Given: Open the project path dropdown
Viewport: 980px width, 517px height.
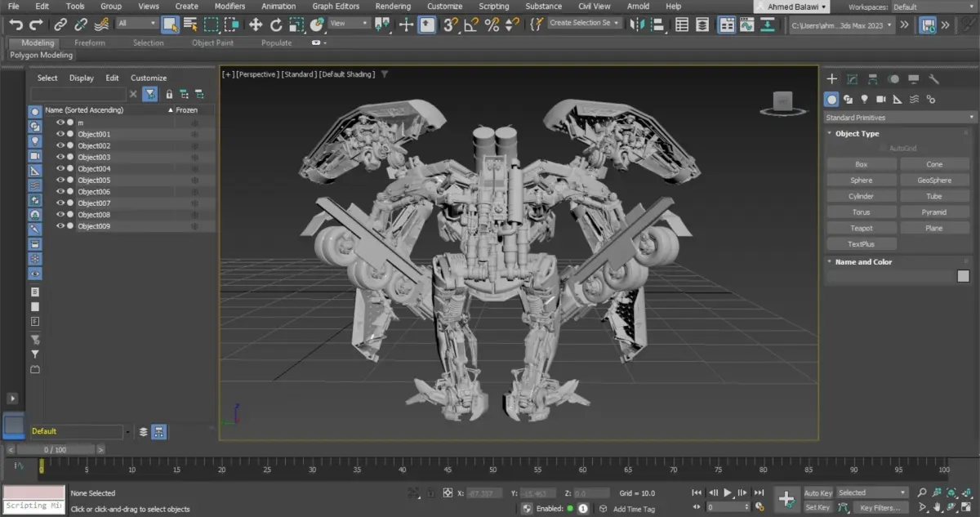Looking at the screenshot, I should coord(842,25).
